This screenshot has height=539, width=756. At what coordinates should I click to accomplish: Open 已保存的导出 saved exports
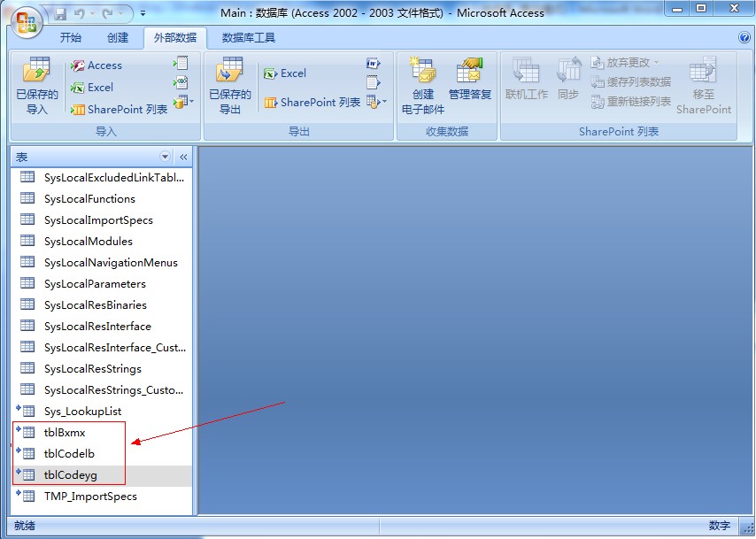click(x=230, y=85)
